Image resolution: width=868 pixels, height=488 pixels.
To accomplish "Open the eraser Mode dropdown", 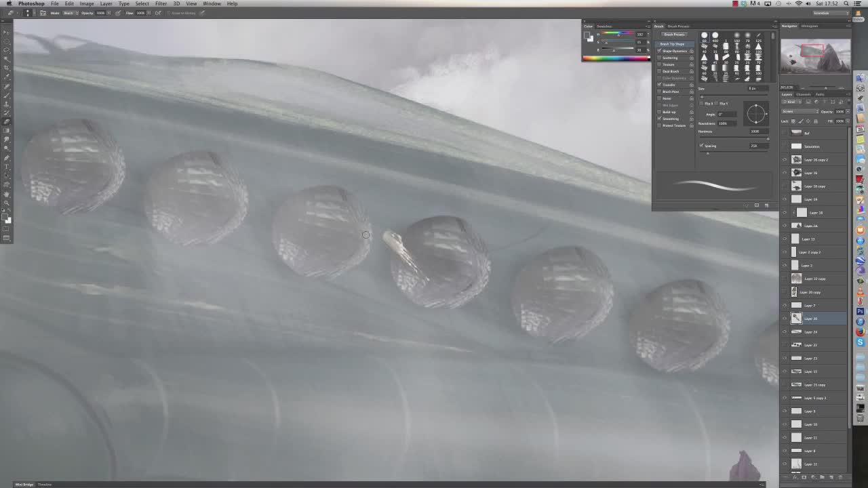I will click(x=68, y=13).
